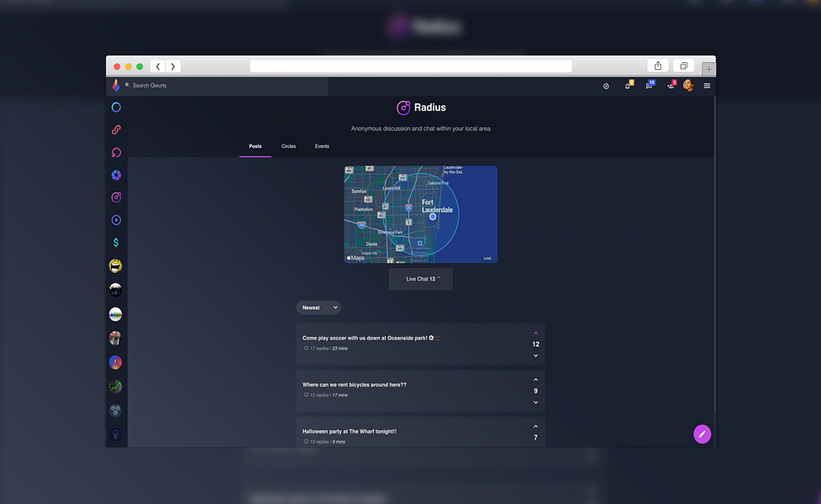Image resolution: width=821 pixels, height=504 pixels.
Task: Click the Qwurty flame logo
Action: 116,86
